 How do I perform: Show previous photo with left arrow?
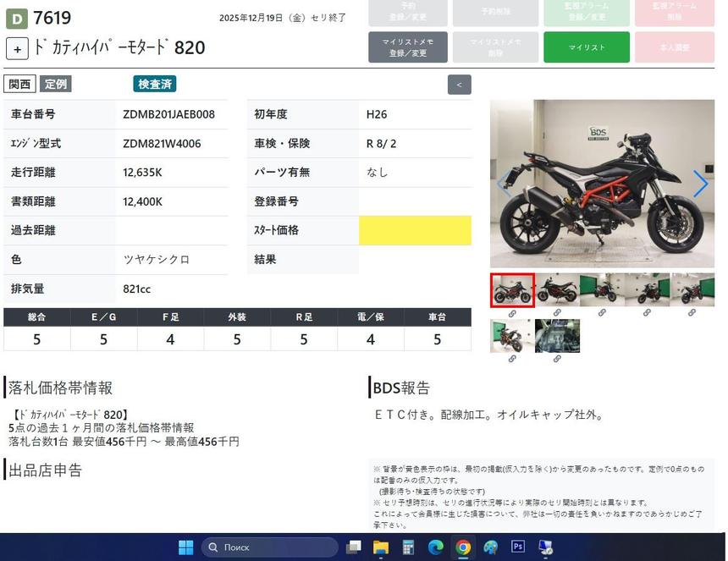tap(505, 184)
